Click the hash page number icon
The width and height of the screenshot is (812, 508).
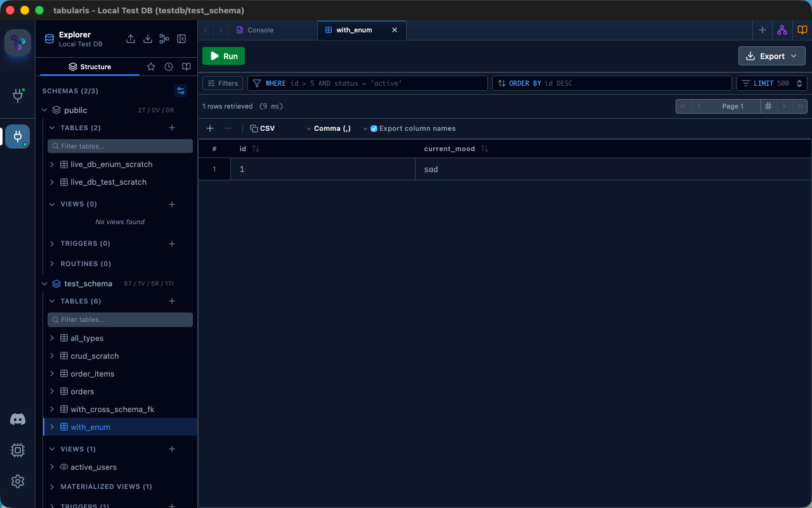768,106
